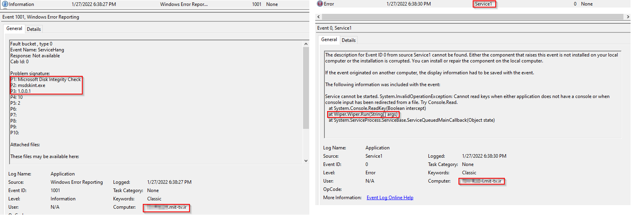The height and width of the screenshot is (215, 644).
Task: Click the scroll down arrow in fault bucket description
Action: pyautogui.click(x=306, y=160)
